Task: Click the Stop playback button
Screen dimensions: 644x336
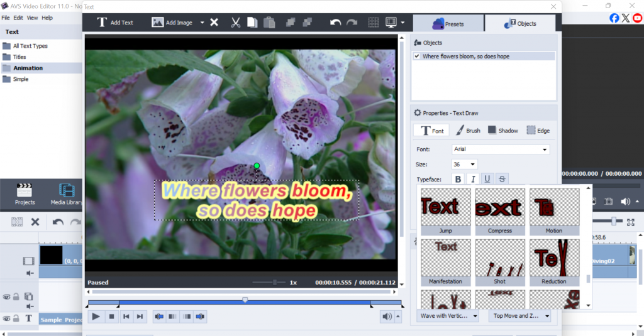Action: click(111, 317)
